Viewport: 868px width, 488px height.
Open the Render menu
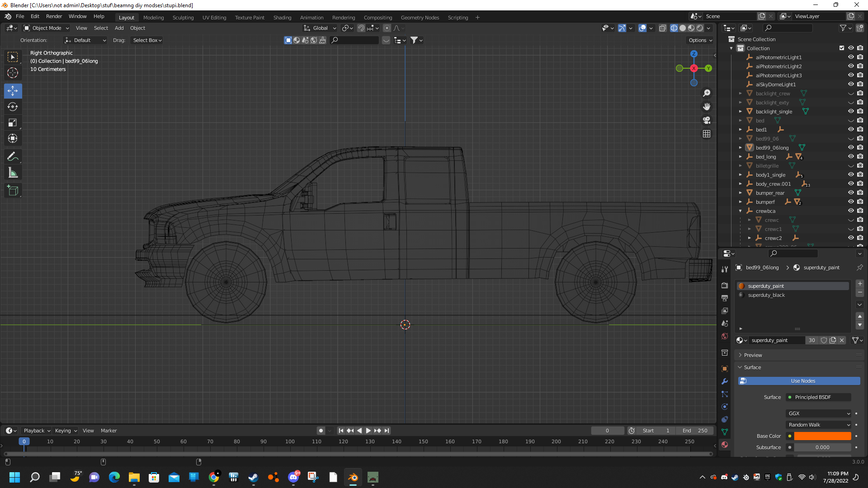click(54, 16)
